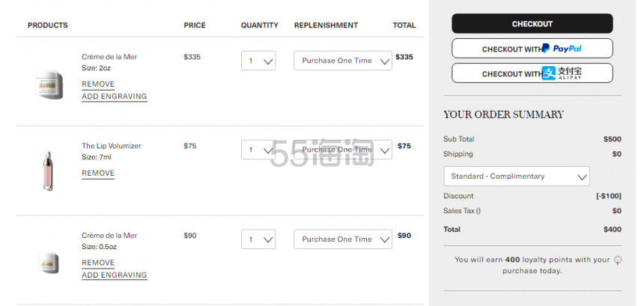Open replenishment dropdown for The Lip Volumizer

(x=343, y=150)
